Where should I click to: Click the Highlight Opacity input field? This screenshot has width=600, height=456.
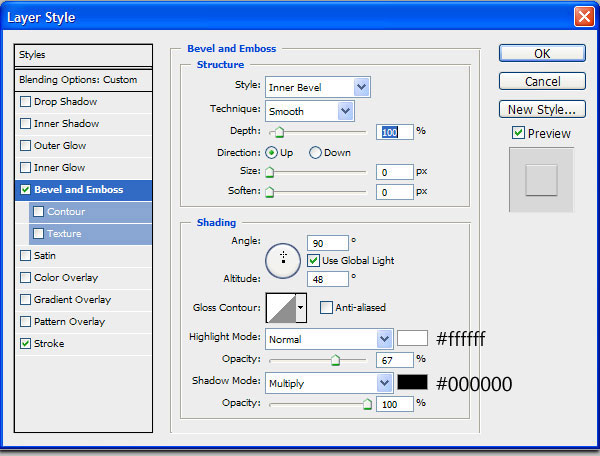pos(395,360)
